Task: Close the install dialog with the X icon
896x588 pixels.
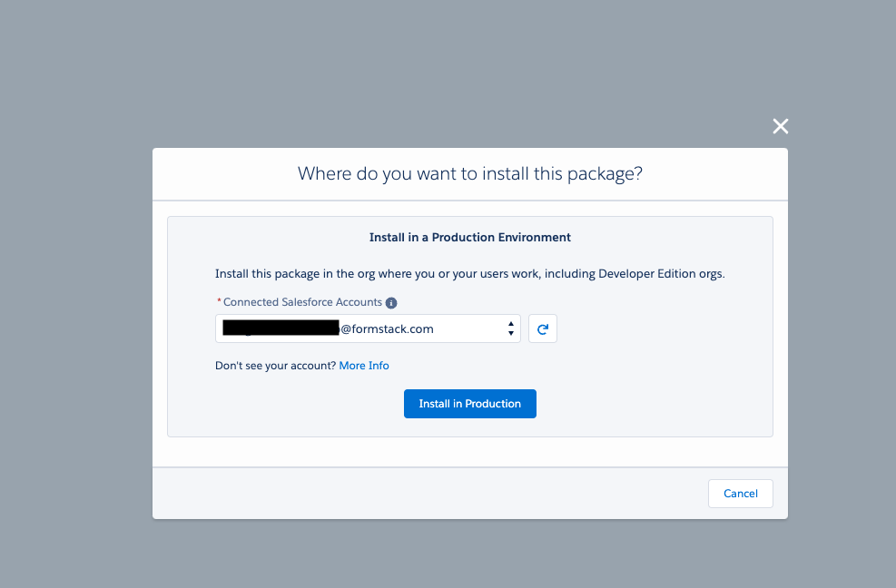Action: coord(780,126)
